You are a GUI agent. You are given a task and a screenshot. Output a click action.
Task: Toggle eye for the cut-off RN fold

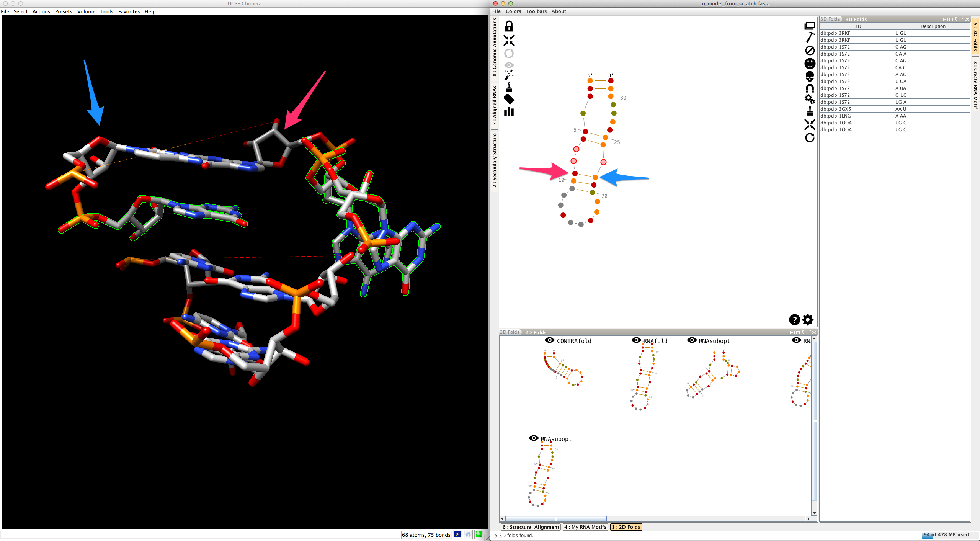(x=796, y=340)
